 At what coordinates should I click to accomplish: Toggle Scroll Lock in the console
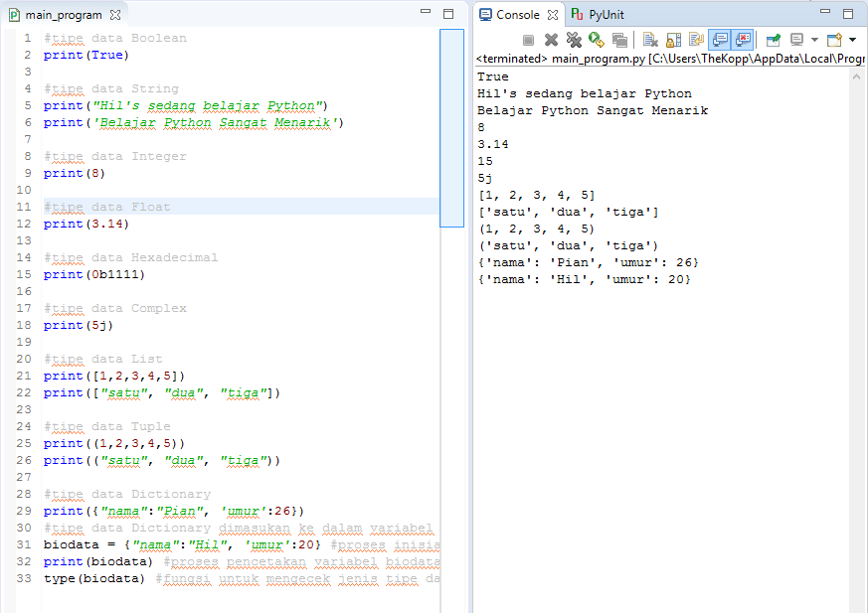(673, 40)
